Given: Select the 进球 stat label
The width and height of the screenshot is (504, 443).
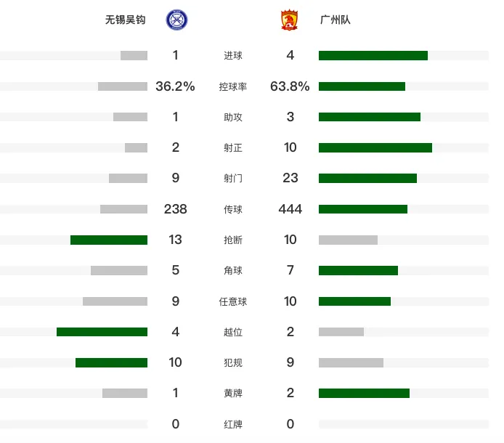Looking at the screenshot, I should (233, 56).
